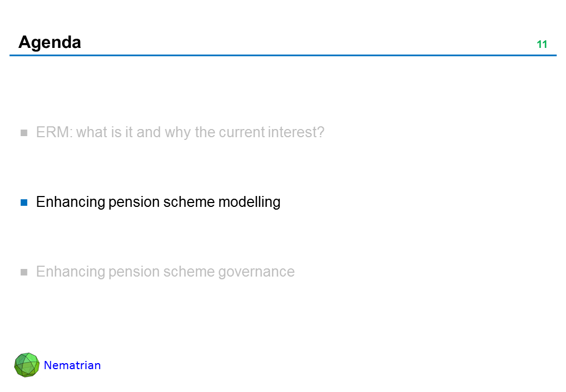Screen dimensions: 566x392
Task: Open the Nematrian text link
Action: 72,365
